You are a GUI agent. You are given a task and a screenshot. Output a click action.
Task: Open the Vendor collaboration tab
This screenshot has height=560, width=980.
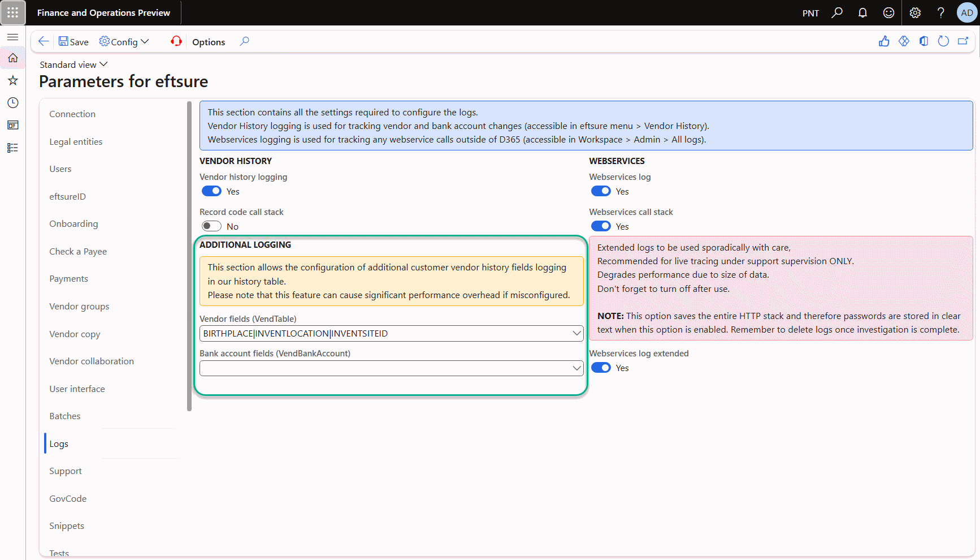92,361
